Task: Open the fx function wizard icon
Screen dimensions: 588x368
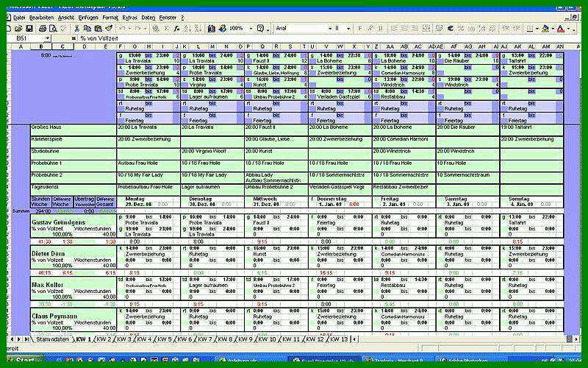Action: coord(177,29)
